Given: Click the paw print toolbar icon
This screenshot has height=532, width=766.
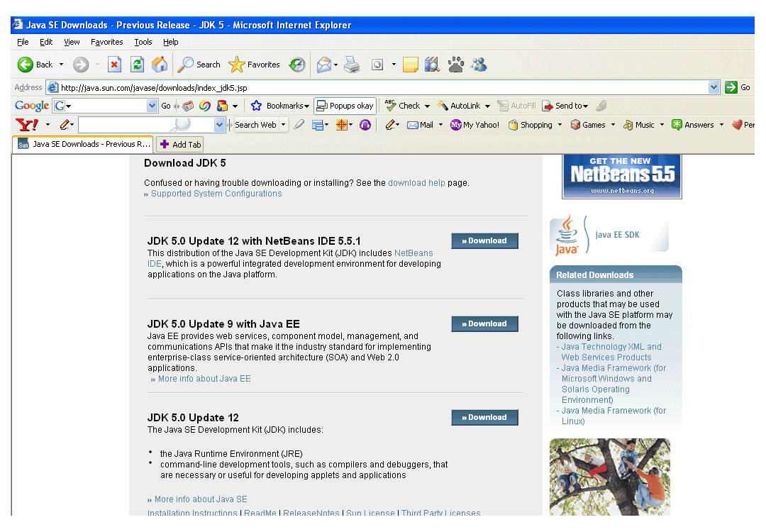Looking at the screenshot, I should (456, 65).
